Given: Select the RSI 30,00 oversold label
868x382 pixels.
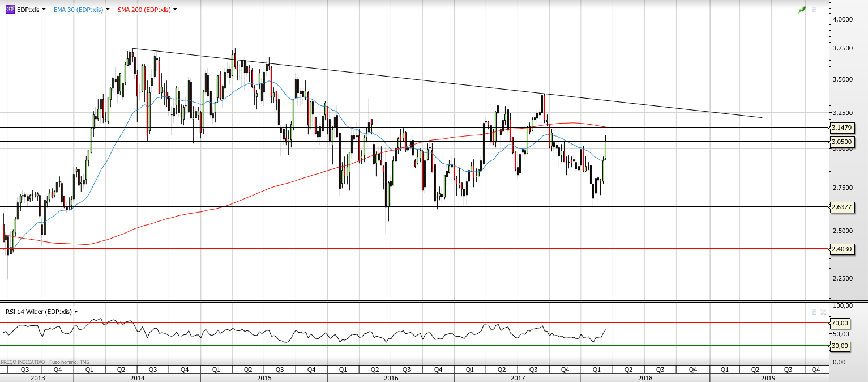Looking at the screenshot, I should tap(839, 346).
